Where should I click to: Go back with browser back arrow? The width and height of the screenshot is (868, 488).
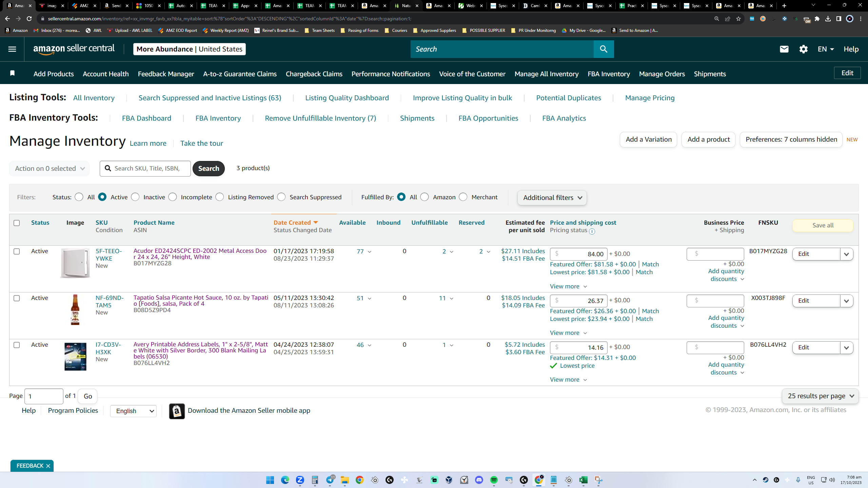[x=7, y=19]
